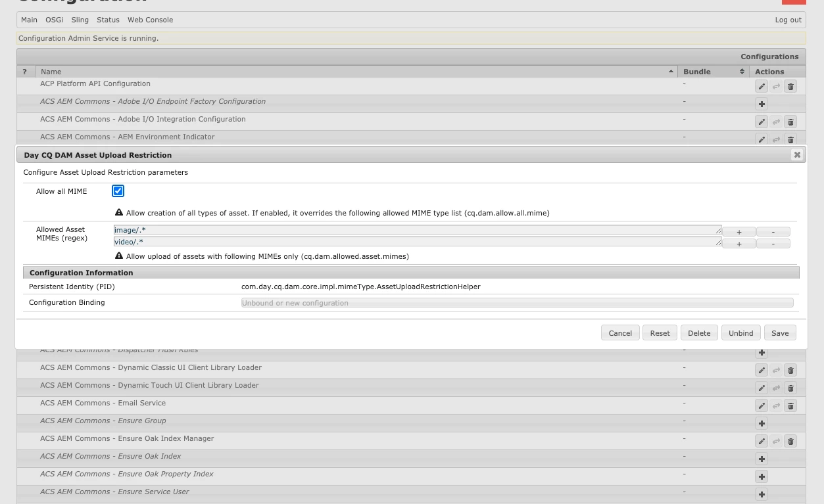Add new Ensure Oak Property Index configuration
This screenshot has width=824, height=504.
point(762,476)
